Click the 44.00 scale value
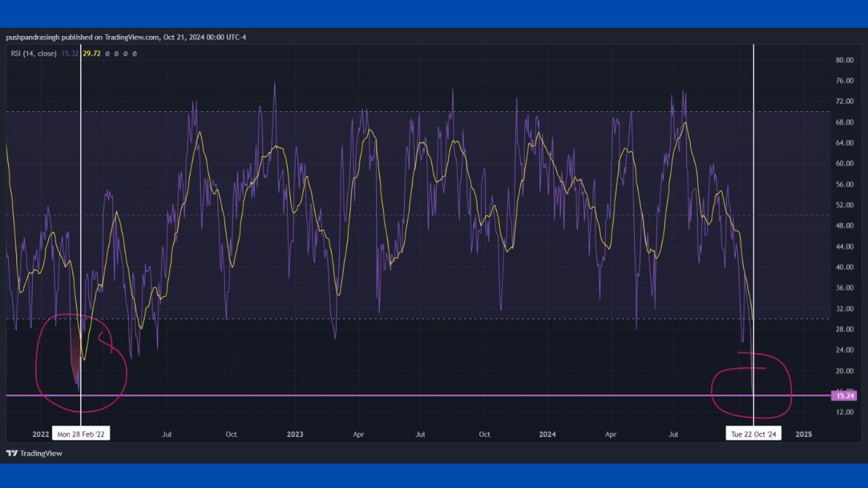 844,247
